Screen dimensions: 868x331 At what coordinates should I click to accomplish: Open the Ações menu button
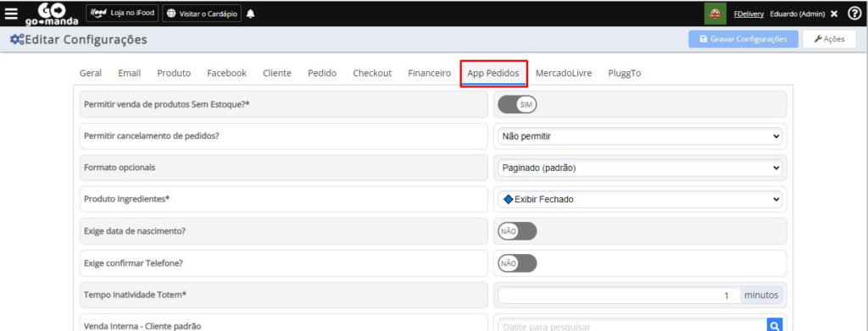click(x=829, y=39)
